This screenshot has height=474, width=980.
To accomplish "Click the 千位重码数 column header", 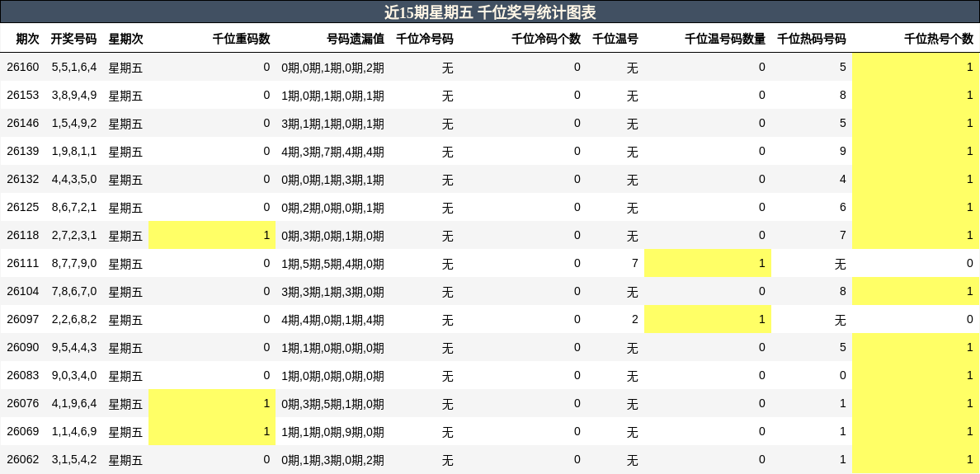I will (x=241, y=39).
